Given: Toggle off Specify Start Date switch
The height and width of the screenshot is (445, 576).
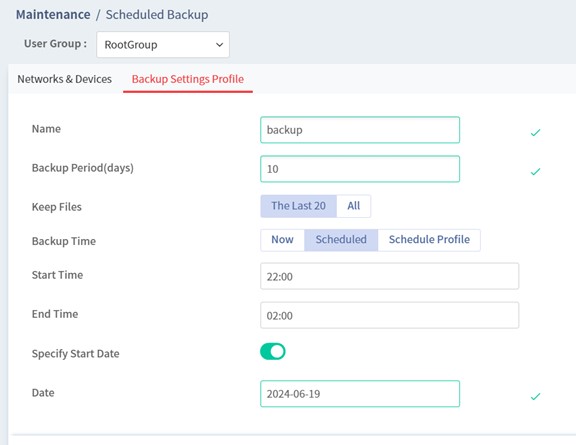Looking at the screenshot, I should 273,351.
